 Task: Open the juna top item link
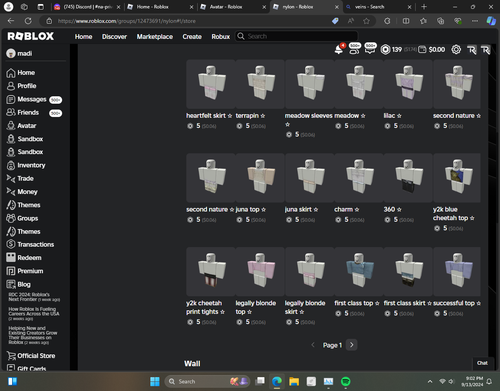point(251,210)
